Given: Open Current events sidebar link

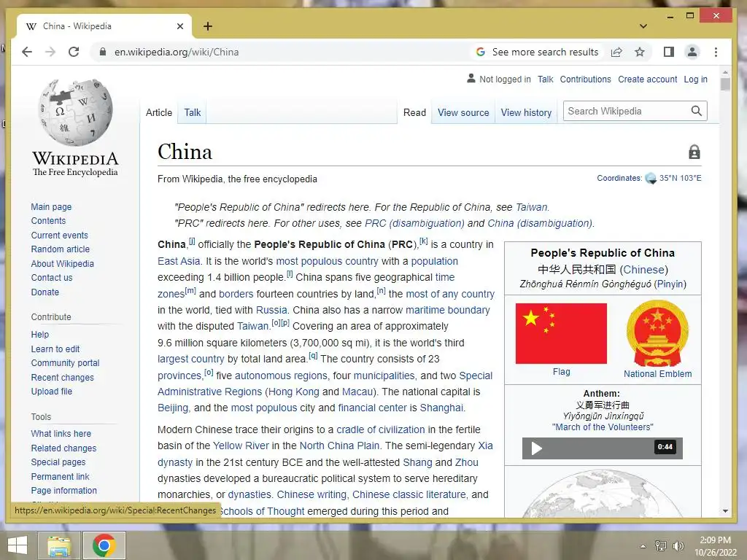Looking at the screenshot, I should 59,236.
